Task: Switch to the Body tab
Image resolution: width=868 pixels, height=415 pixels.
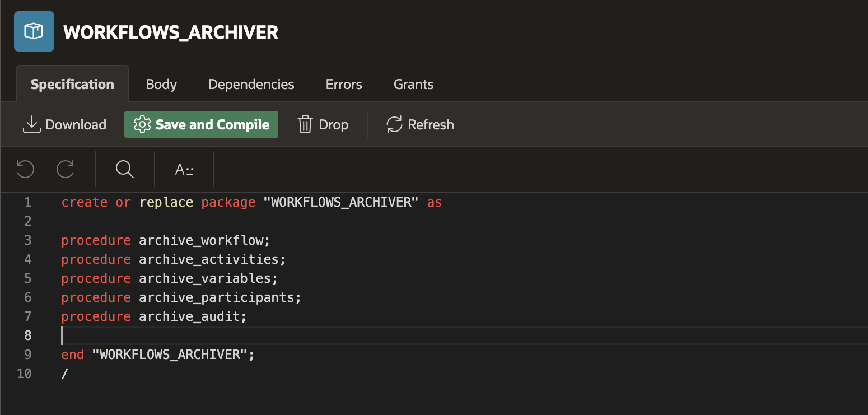Action: click(x=161, y=85)
